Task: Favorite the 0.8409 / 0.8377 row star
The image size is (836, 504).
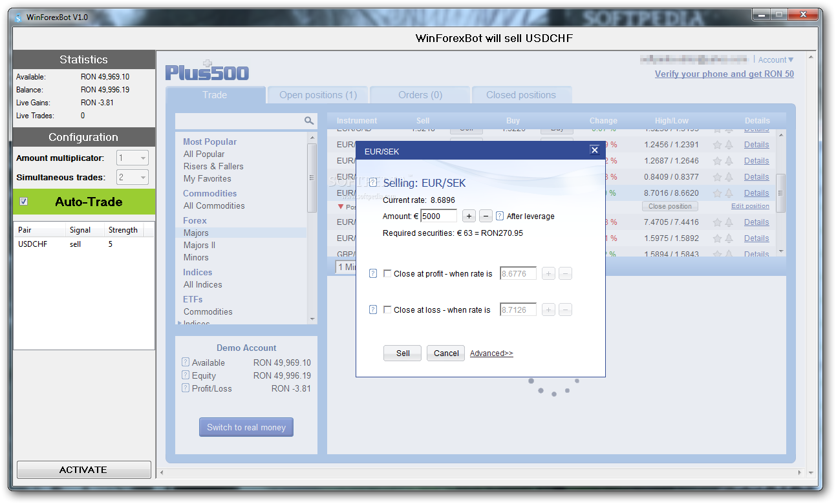Action: click(717, 177)
